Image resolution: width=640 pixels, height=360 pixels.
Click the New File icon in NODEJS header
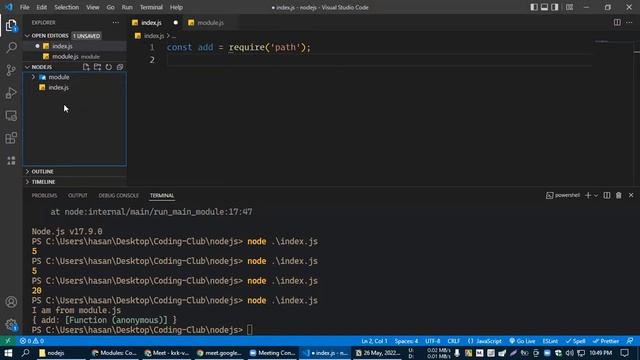[86, 67]
